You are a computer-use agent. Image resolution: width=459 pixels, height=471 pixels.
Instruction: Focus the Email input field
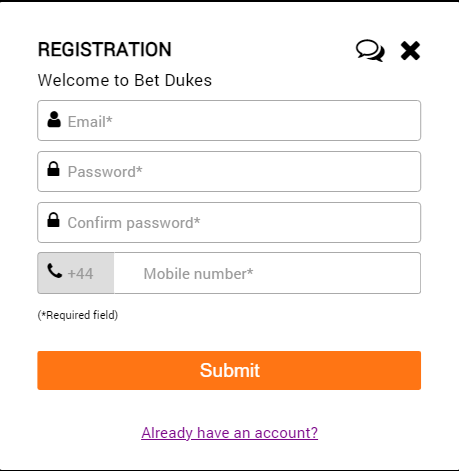(229, 120)
